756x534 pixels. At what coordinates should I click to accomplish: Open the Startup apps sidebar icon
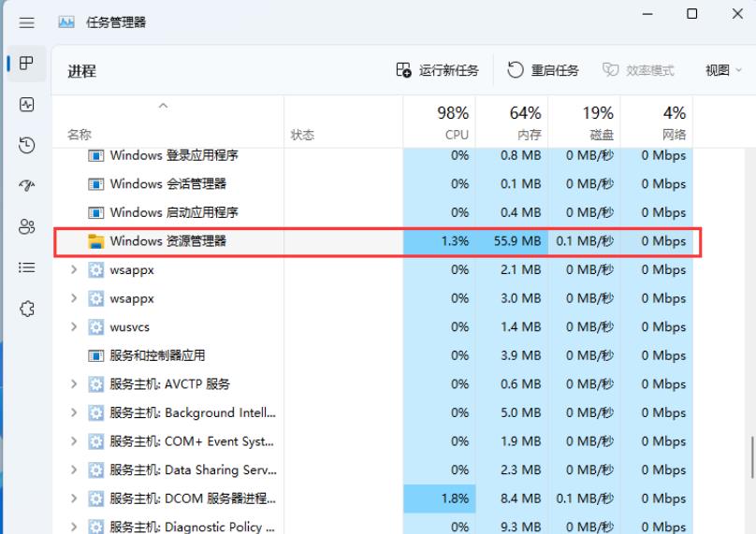point(26,185)
